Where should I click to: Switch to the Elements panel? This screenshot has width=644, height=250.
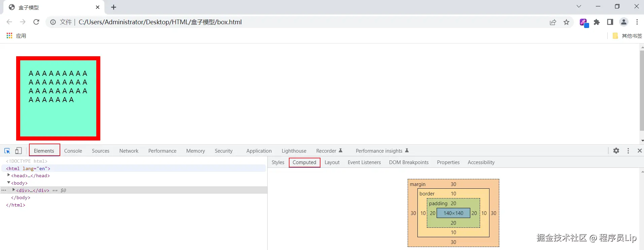pos(44,151)
